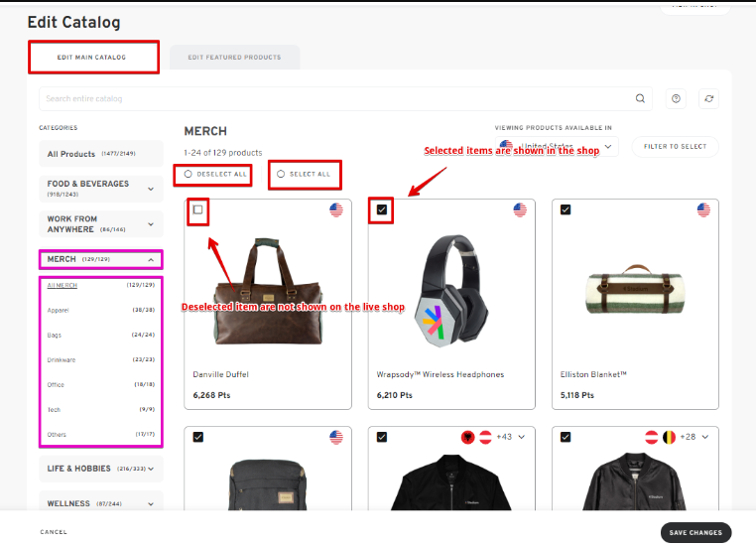The image size is (756, 547).
Task: Click US flag on Elliston Blanket card
Action: click(703, 209)
